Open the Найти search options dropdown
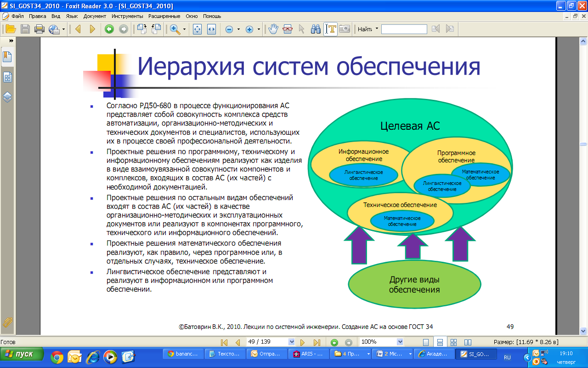The width and height of the screenshot is (588, 368). point(377,29)
